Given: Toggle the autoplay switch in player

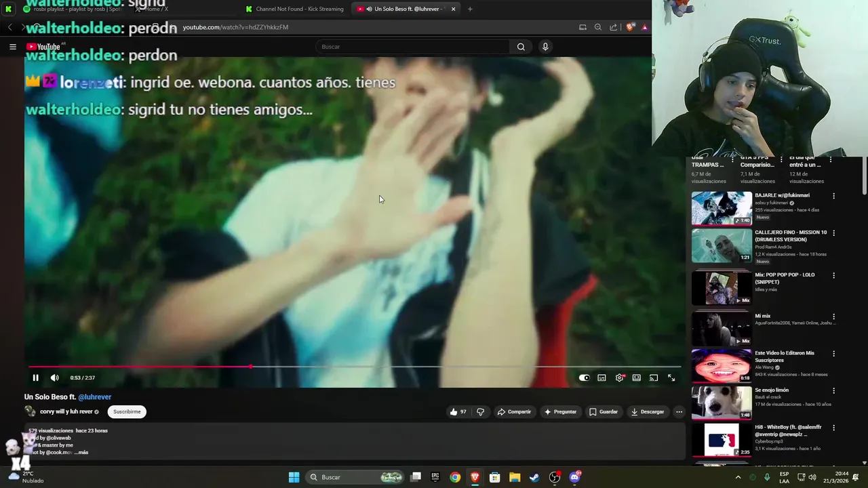Looking at the screenshot, I should coord(584,378).
